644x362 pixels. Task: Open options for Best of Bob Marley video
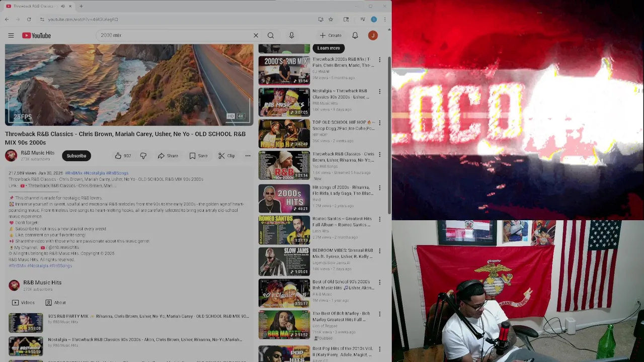click(379, 314)
